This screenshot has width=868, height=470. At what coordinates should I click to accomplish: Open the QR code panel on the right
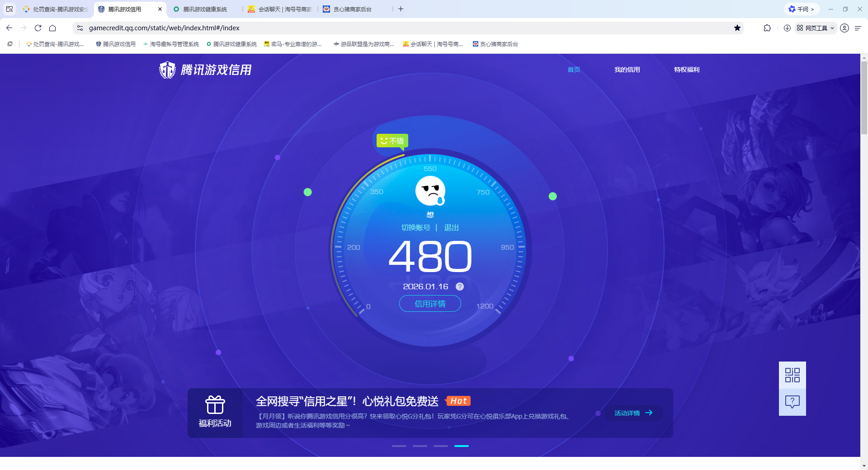792,375
